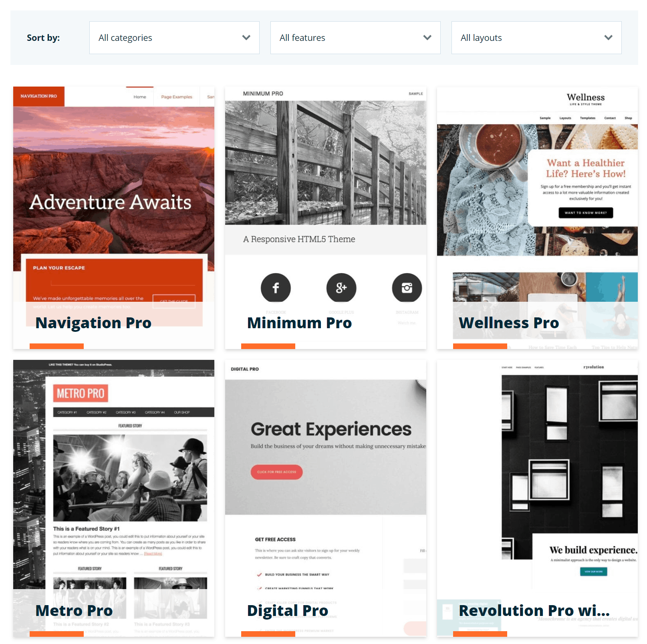
Task: Click the red Metro Pro logo
Action: [x=81, y=393]
